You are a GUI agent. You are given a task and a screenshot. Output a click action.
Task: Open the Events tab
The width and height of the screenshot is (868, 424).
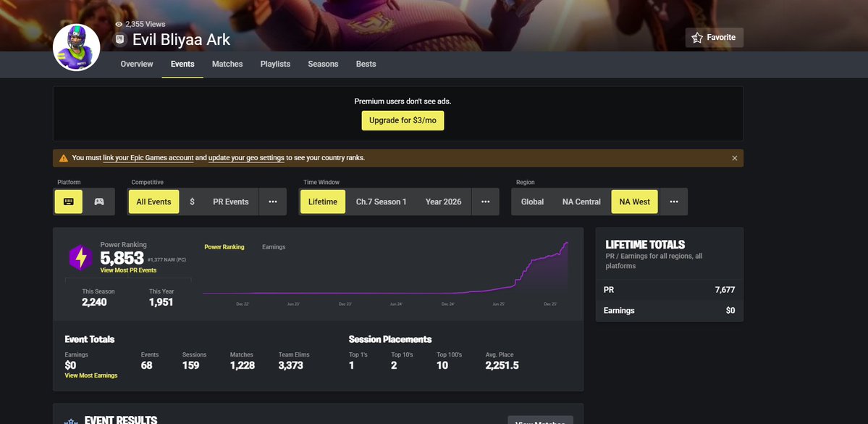click(182, 65)
